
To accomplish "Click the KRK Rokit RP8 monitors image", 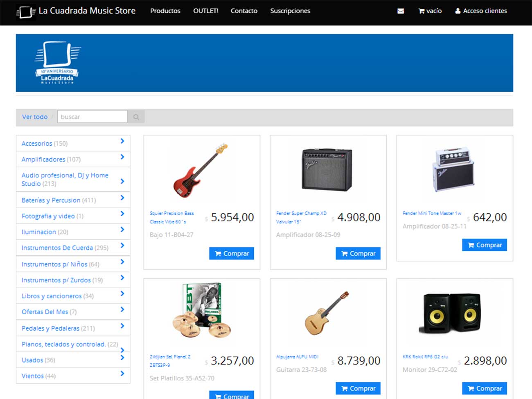I will (x=450, y=313).
